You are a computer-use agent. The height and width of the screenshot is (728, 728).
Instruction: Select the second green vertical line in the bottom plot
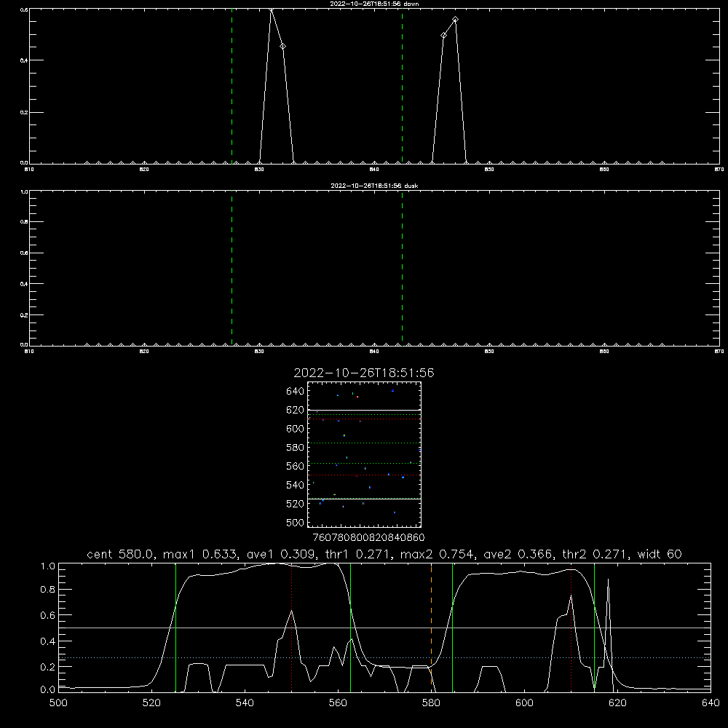tap(350, 627)
